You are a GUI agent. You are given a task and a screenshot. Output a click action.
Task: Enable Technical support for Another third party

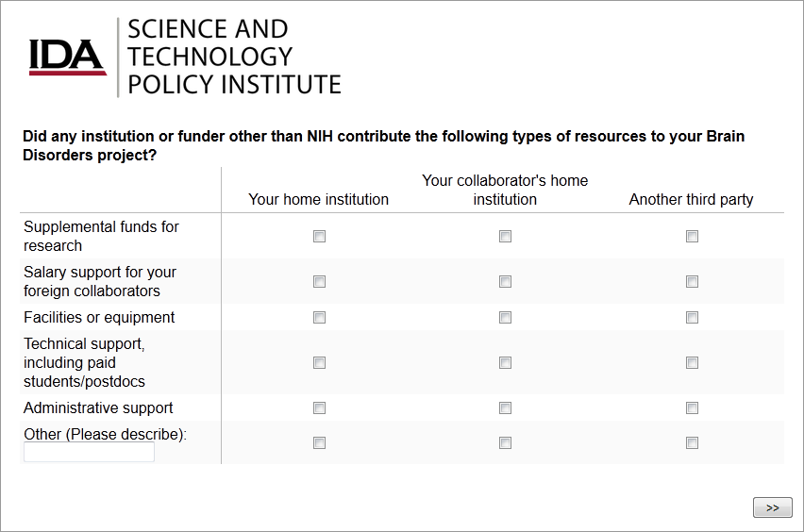pyautogui.click(x=692, y=363)
